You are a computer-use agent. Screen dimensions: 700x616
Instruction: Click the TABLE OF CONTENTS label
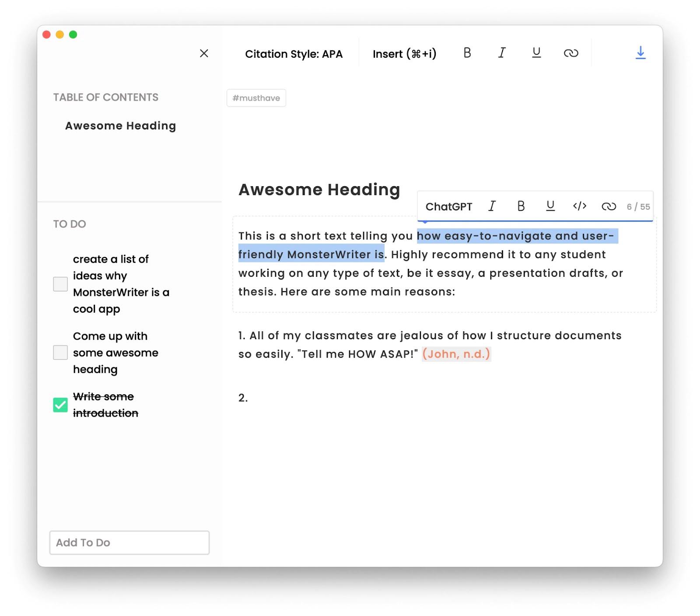106,97
